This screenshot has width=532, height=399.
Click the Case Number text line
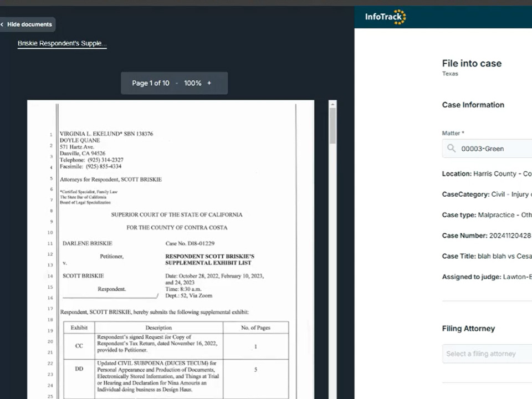point(487,236)
